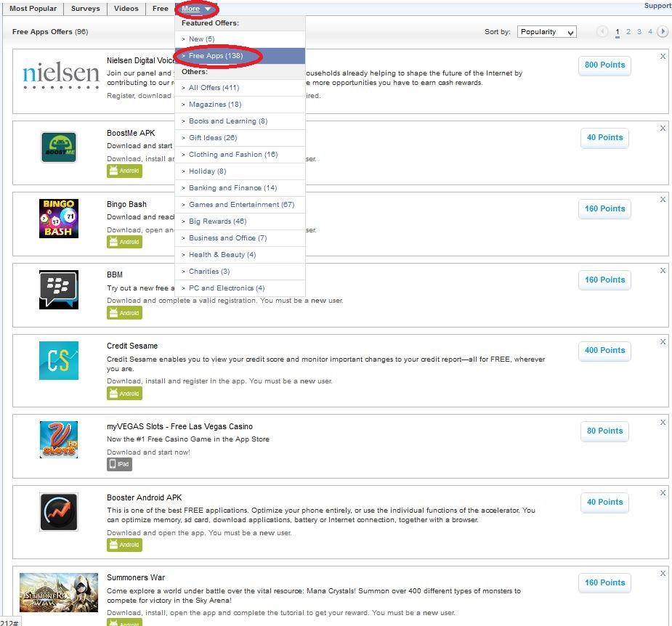Choose Banking and Finance (14) category

(240, 188)
